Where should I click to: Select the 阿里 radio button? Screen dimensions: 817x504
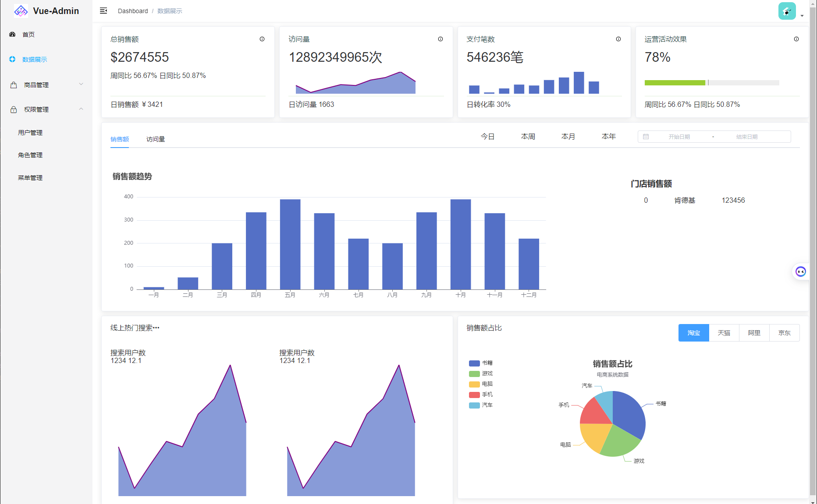tap(754, 333)
